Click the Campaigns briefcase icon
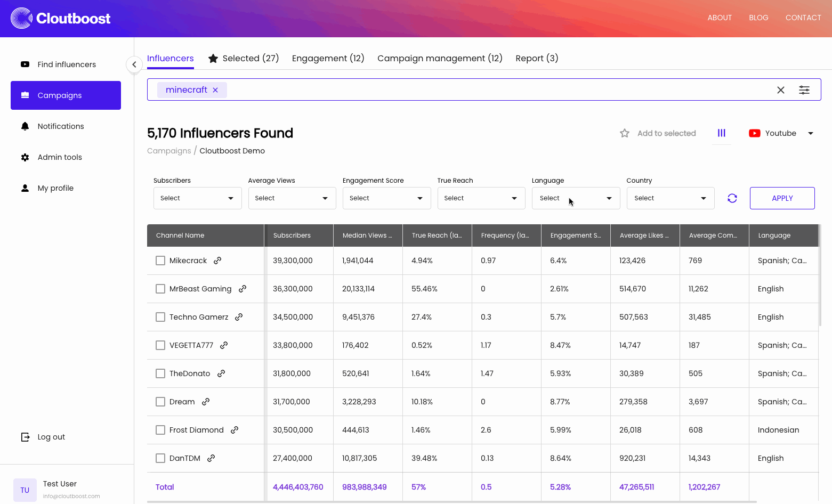The height and width of the screenshot is (504, 832). coord(25,95)
